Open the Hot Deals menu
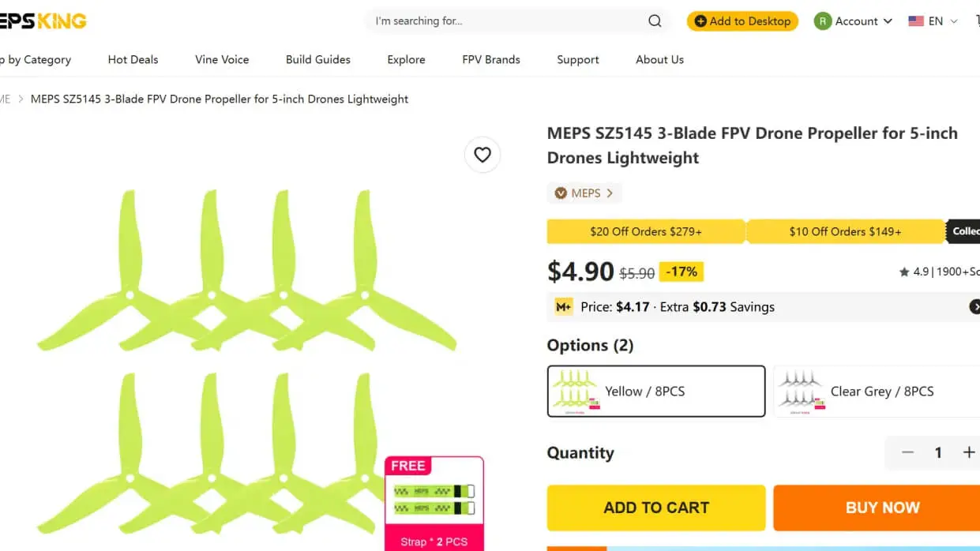 [133, 59]
